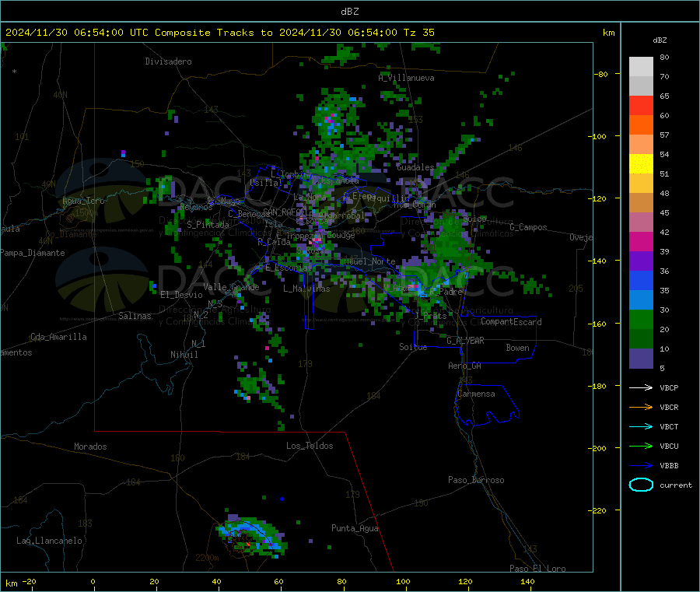Click the blue-outlined region around Carmensa
This screenshot has width=700, height=592.
[x=488, y=405]
